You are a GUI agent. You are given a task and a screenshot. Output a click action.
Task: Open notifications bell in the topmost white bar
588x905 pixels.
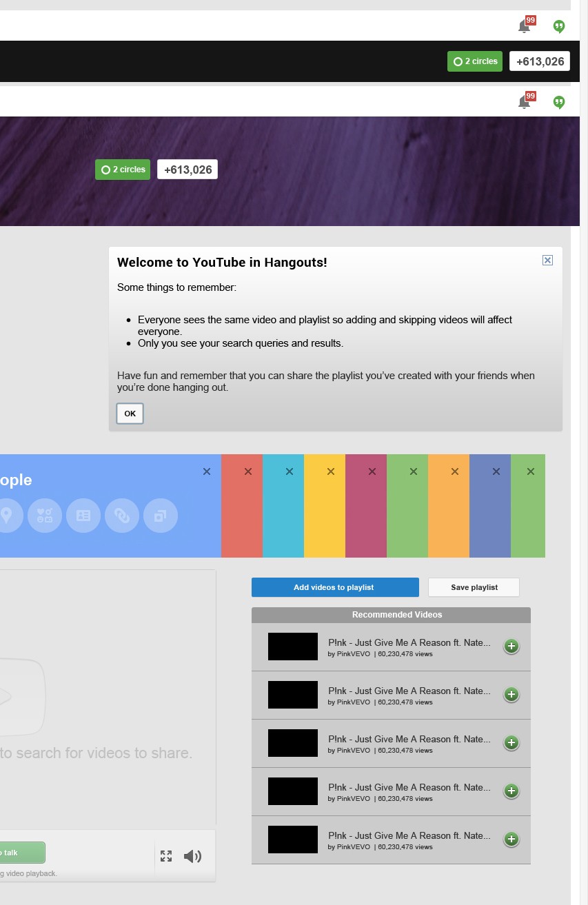(x=525, y=26)
